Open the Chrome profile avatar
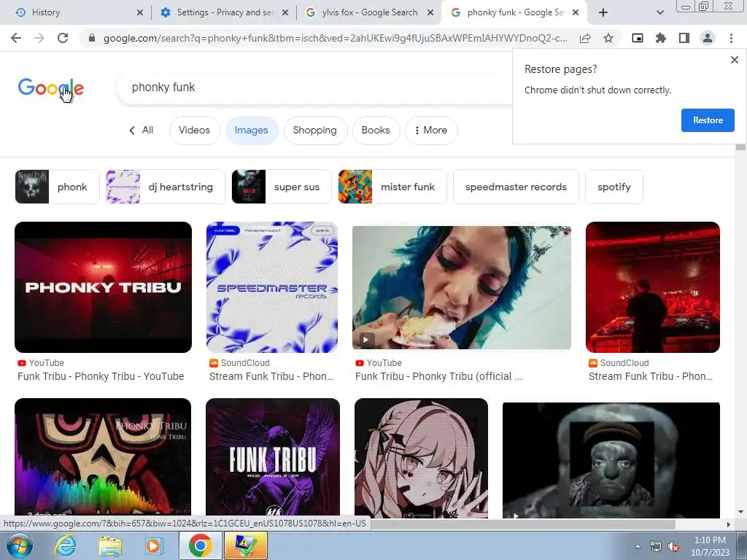 point(708,38)
